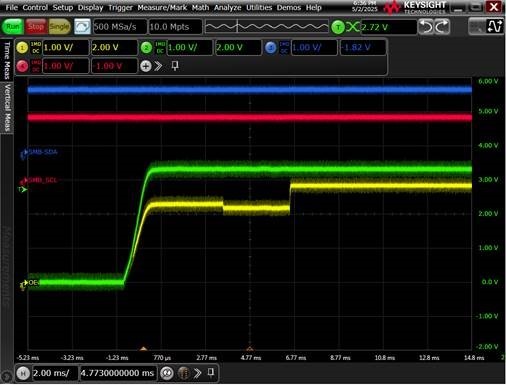Toggle channel 3 blue button
506x385 pixels.
pos(271,48)
